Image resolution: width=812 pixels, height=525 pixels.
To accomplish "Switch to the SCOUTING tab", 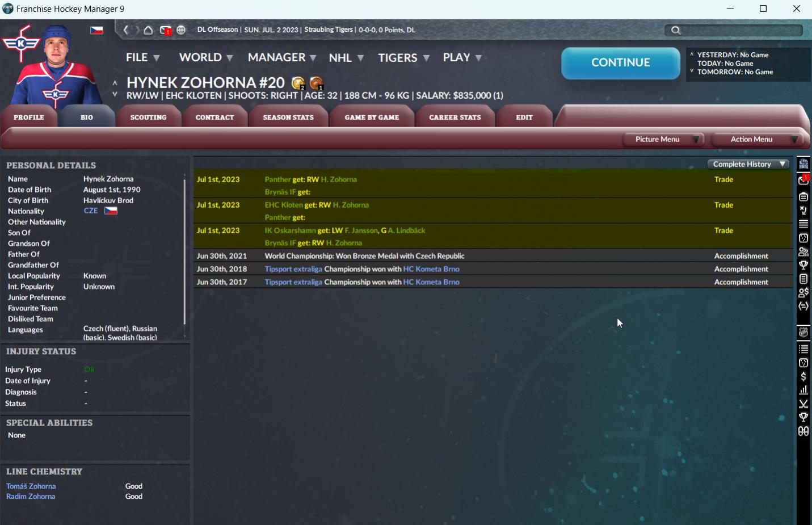I will coord(149,117).
